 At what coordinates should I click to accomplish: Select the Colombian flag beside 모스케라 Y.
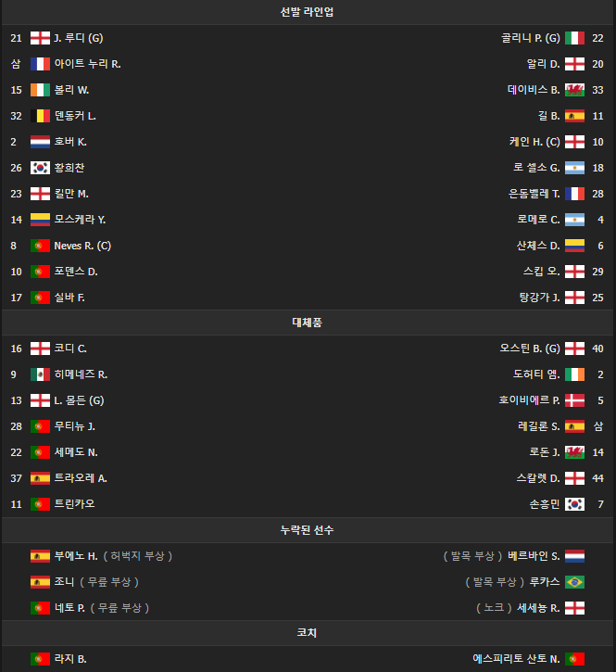[40, 220]
